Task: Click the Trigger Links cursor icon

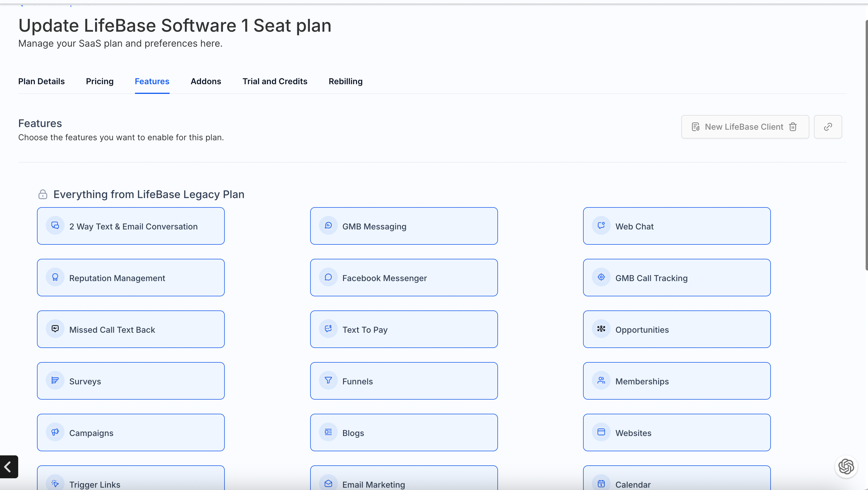Action: tap(55, 484)
